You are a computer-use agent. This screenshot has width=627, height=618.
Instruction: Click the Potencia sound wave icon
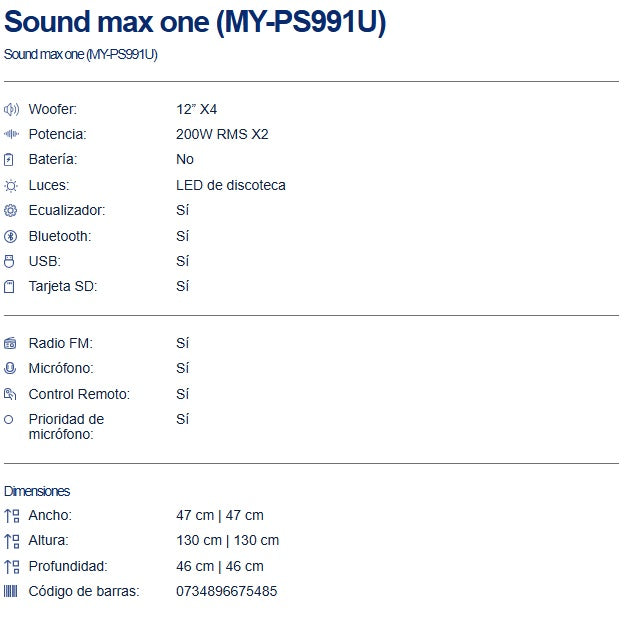coord(11,134)
